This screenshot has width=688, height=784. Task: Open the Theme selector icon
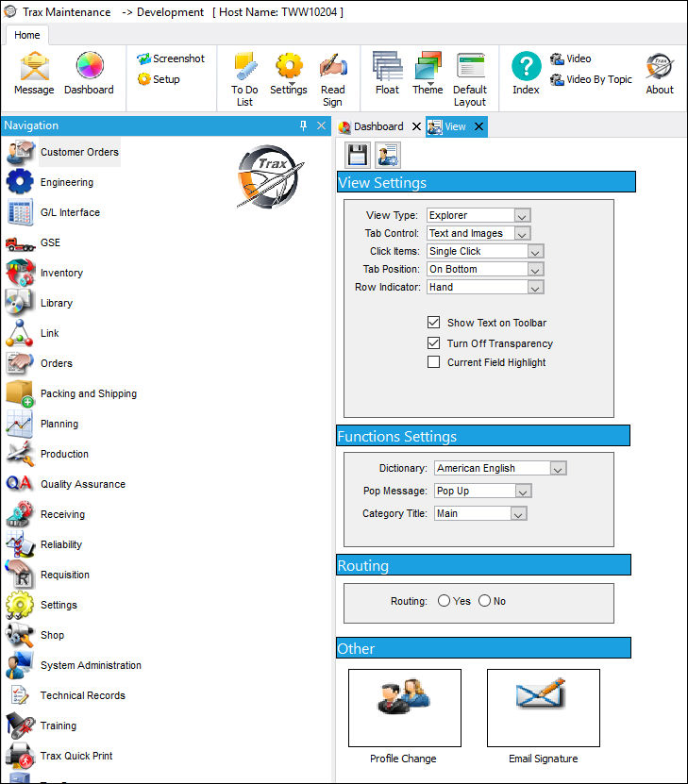(x=428, y=73)
